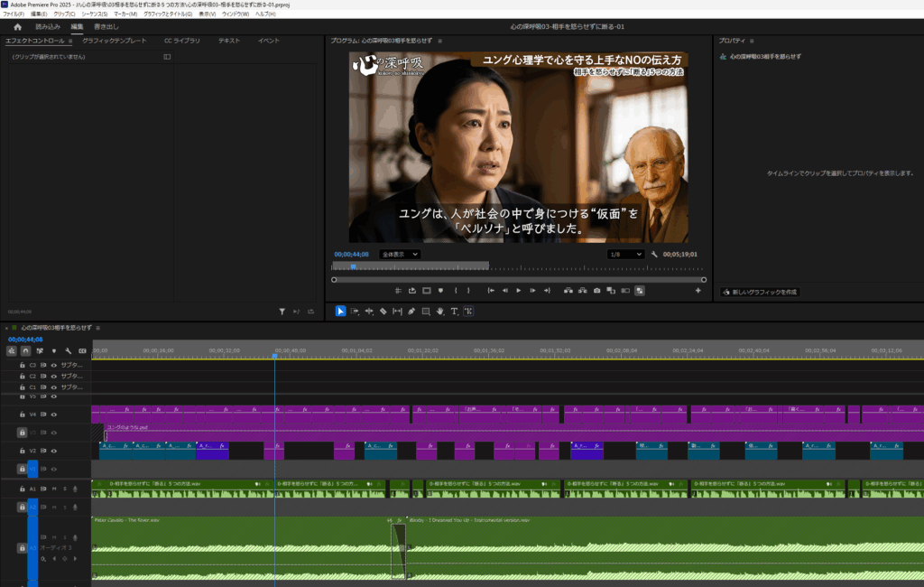
Task: Click the 新しいグラフィックを作成 button
Action: (759, 292)
